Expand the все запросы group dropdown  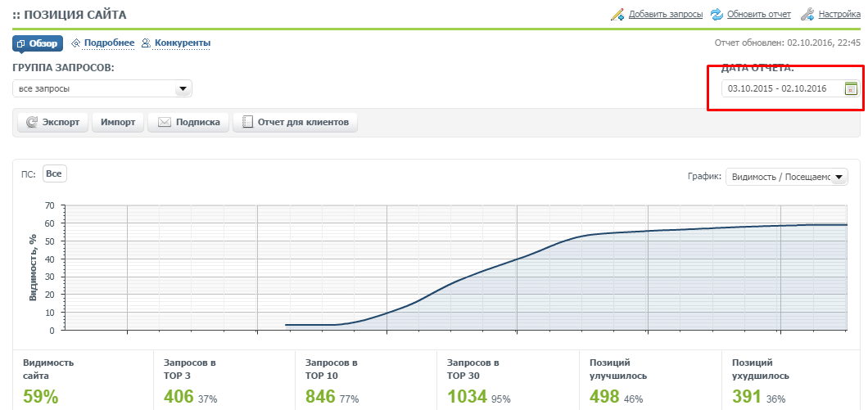pos(183,88)
